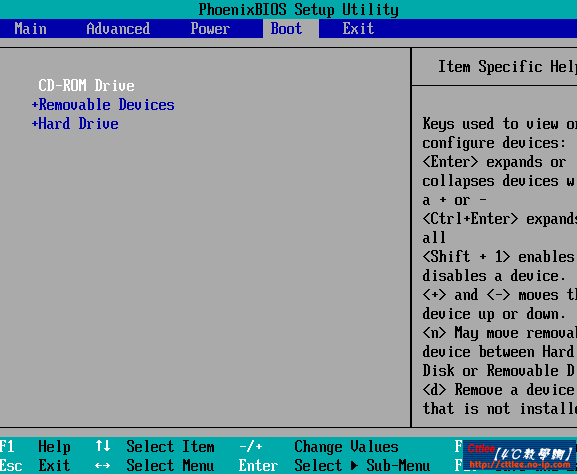Click help line starting '<Shift + 1> enables'
The image size is (577, 474).
499,257
